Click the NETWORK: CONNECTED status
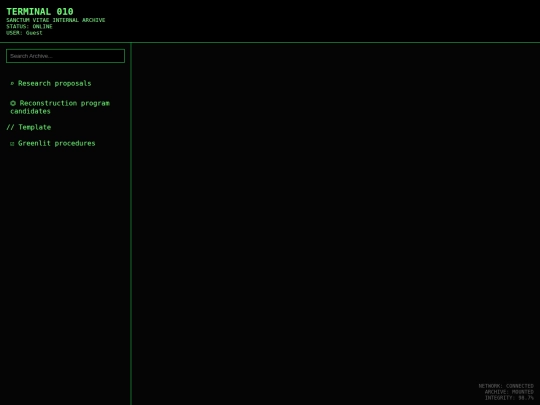This screenshot has width=540, height=405. click(506, 386)
